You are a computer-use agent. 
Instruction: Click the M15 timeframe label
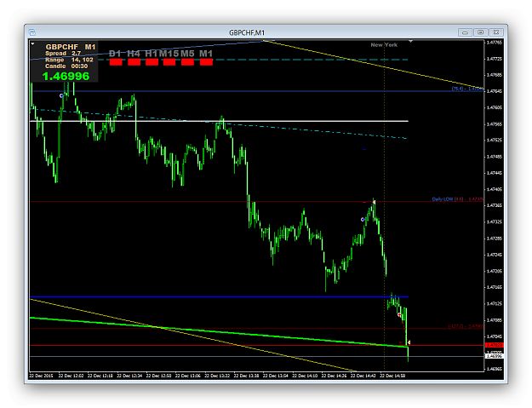pyautogui.click(x=169, y=54)
